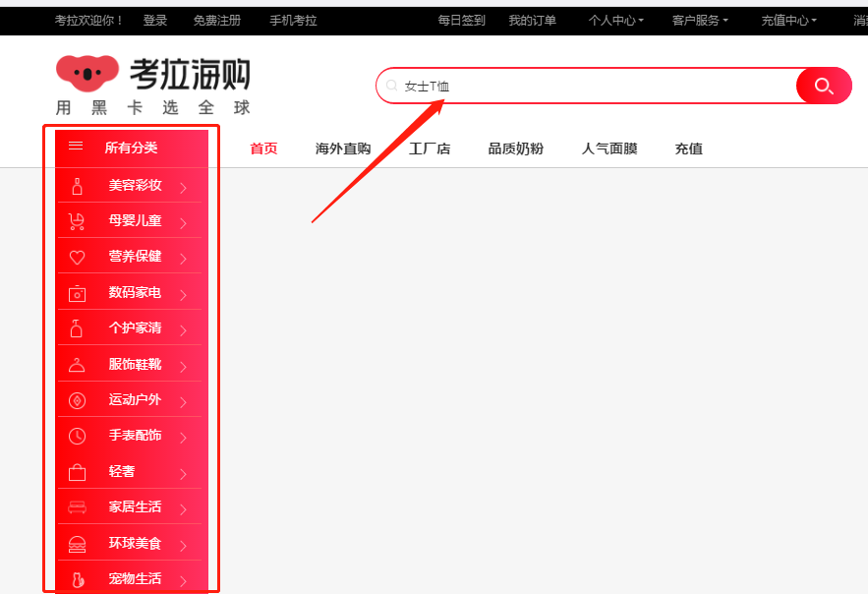Viewport: 868px width, 594px height.
Task: Open the 个人中心 dropdown
Action: tap(615, 21)
